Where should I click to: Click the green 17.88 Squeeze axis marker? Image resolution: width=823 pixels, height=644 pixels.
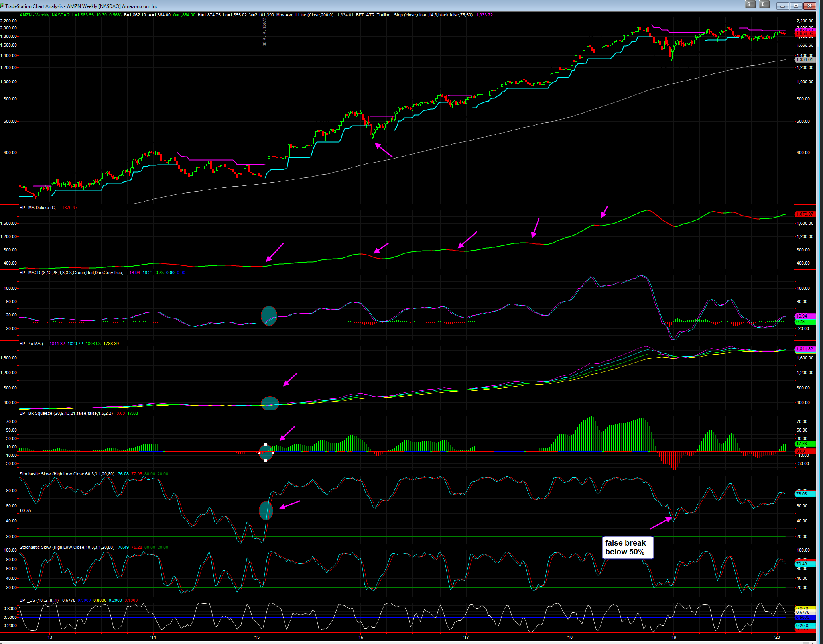[x=805, y=444]
